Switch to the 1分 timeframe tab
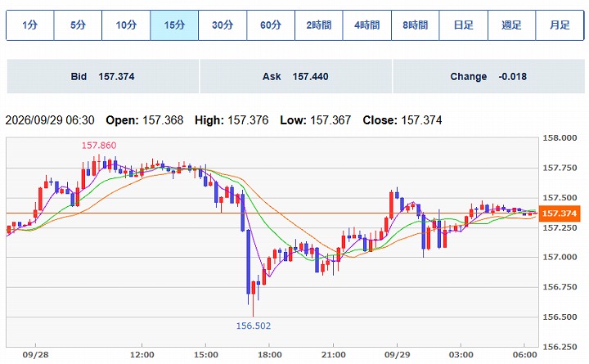 (x=30, y=25)
